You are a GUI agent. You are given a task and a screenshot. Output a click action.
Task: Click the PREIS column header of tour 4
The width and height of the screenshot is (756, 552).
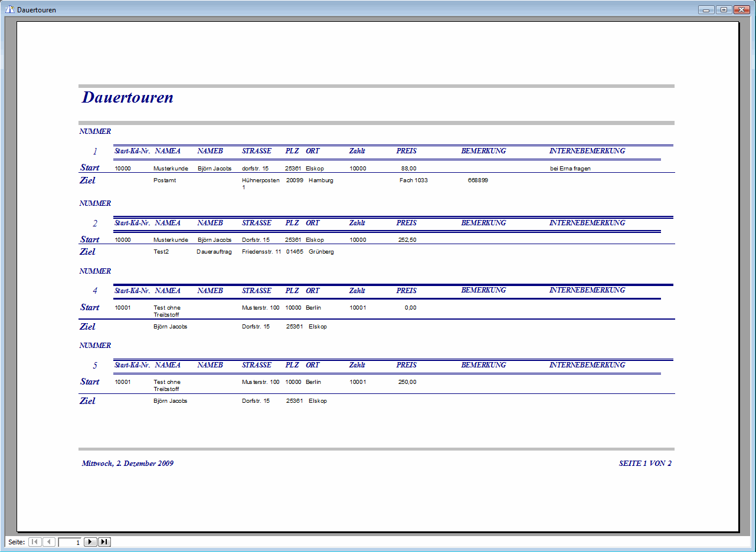click(x=406, y=291)
